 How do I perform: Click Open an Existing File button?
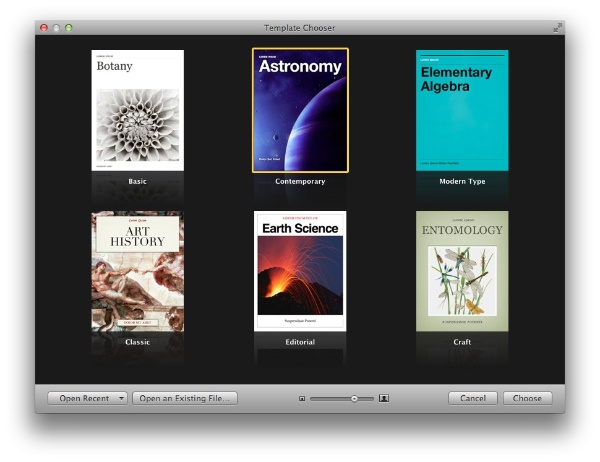(185, 398)
